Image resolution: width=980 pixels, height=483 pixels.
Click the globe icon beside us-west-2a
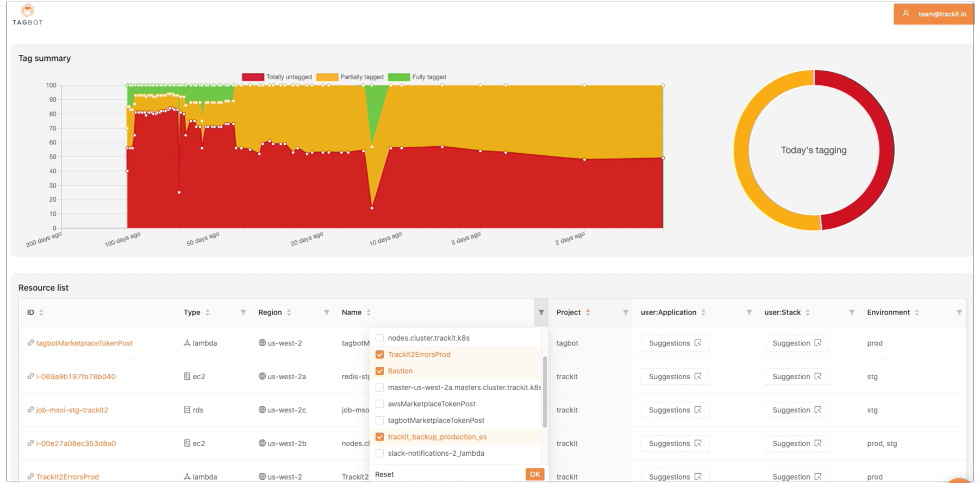[262, 376]
